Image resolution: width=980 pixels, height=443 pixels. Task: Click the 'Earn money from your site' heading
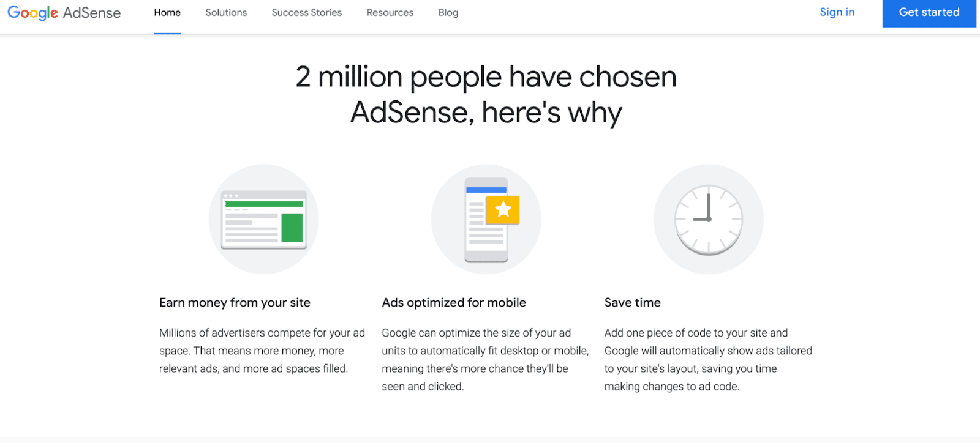[234, 302]
